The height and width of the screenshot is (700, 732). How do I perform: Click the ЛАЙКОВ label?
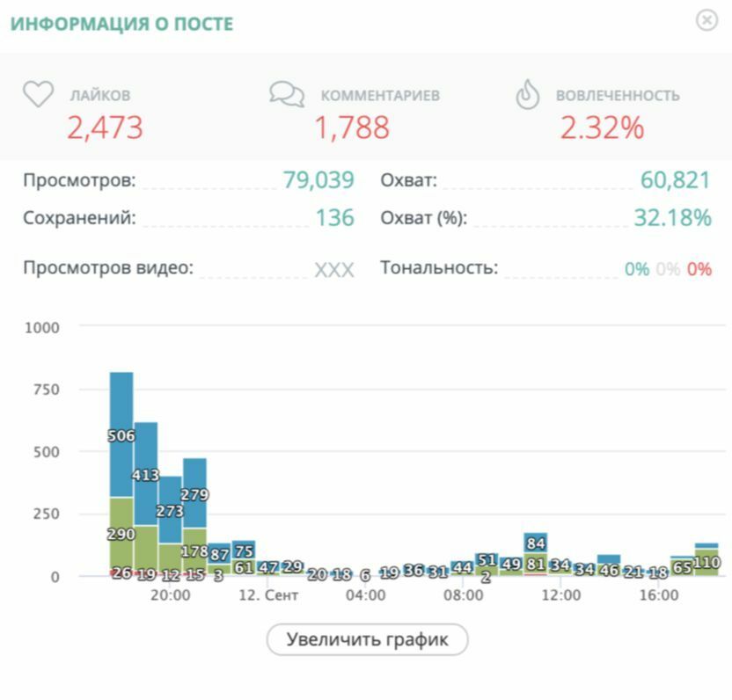[x=100, y=95]
